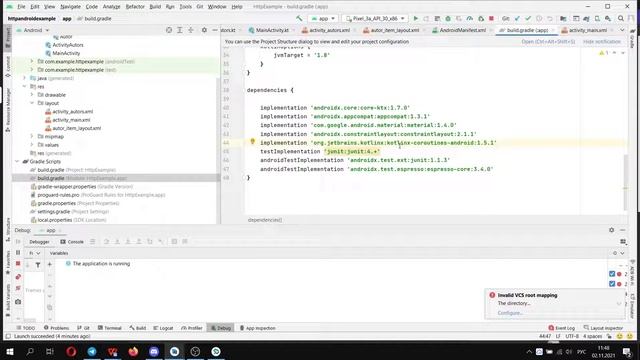Click Collapse All icon in Project panel header

tap(191, 30)
